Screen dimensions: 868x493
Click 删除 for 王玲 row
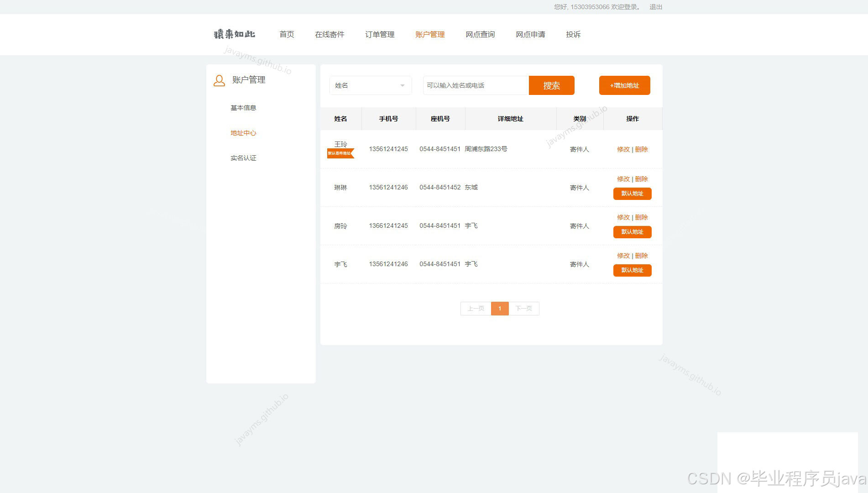click(x=641, y=149)
